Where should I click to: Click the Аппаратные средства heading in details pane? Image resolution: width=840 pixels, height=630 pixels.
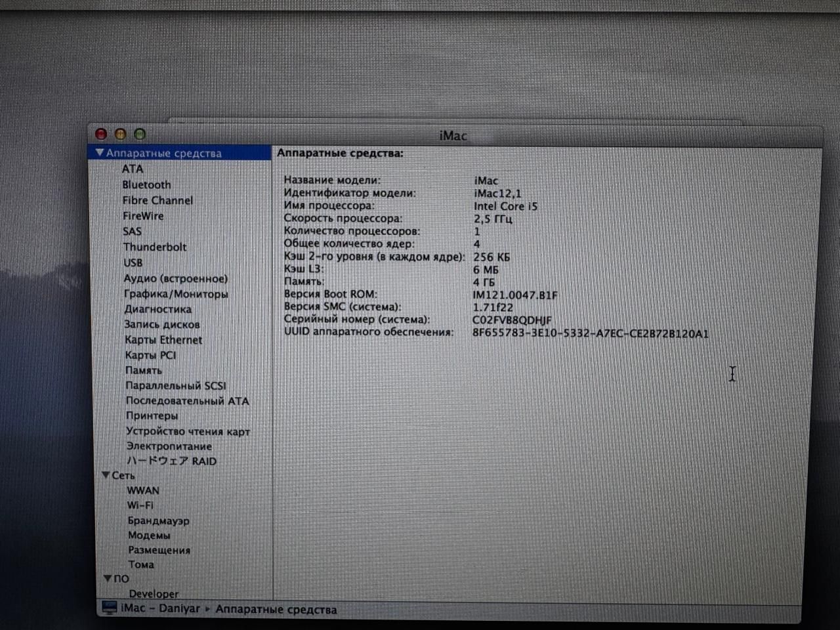[x=340, y=153]
